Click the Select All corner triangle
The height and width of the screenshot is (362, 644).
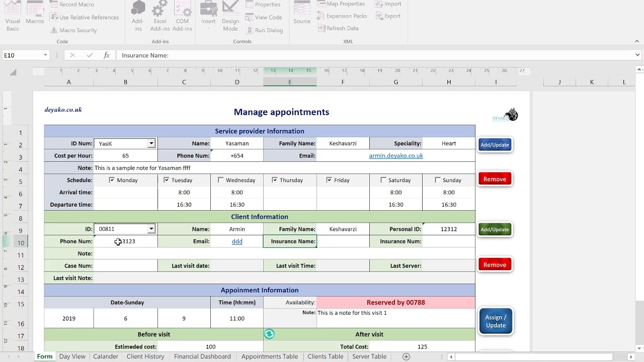13,72
